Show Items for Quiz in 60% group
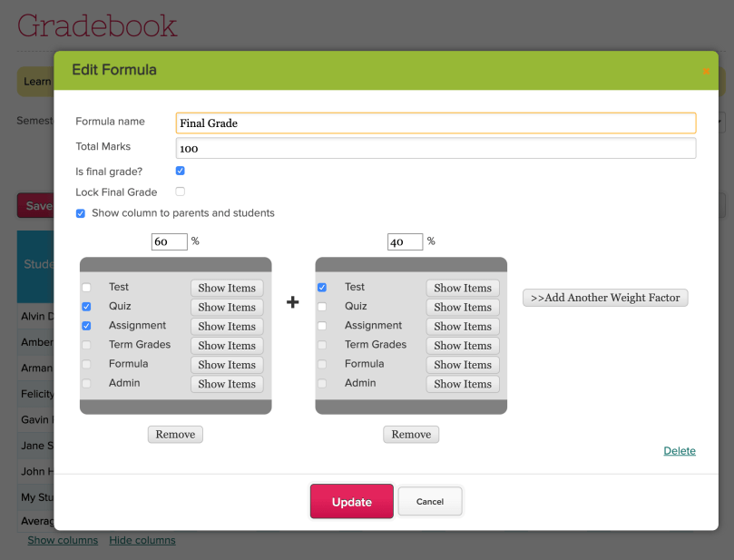734x560 pixels. click(x=227, y=307)
